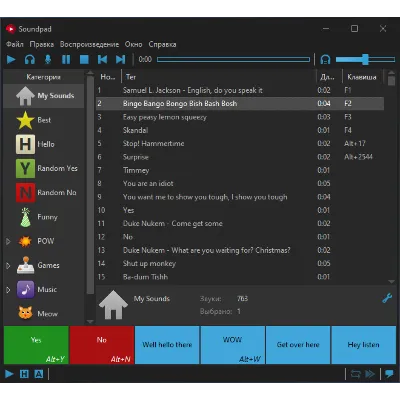Open the Справка menu
This screenshot has width=400, height=400.
coord(162,44)
